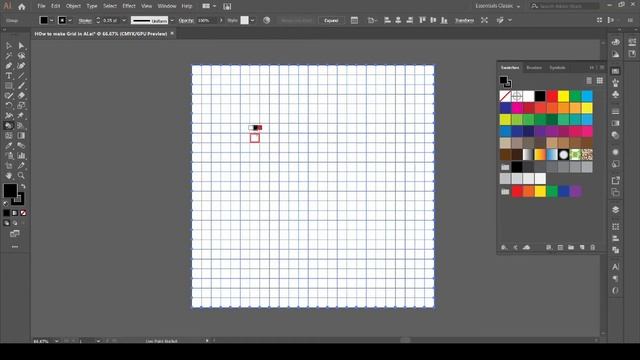Choose the Slice tool
The height and width of the screenshot is (360, 640).
pos(21,166)
